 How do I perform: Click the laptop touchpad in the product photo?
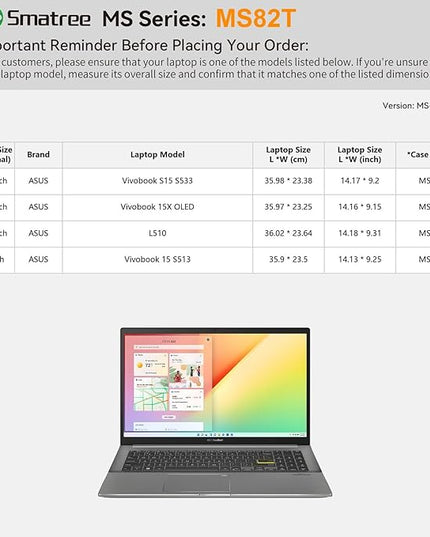pos(197,484)
